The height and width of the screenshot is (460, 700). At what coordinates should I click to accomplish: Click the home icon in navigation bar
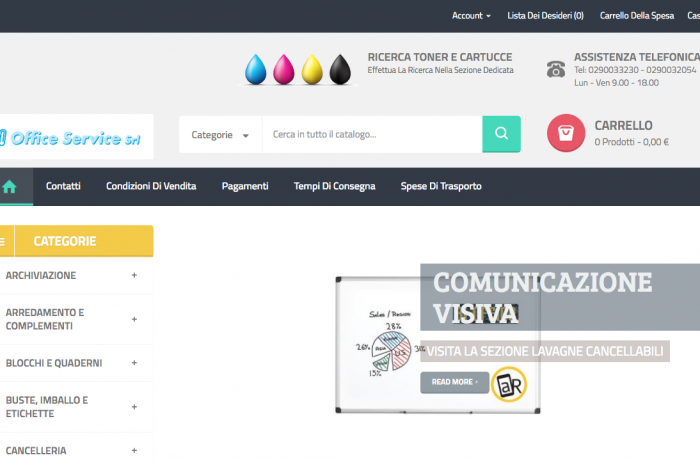[11, 186]
